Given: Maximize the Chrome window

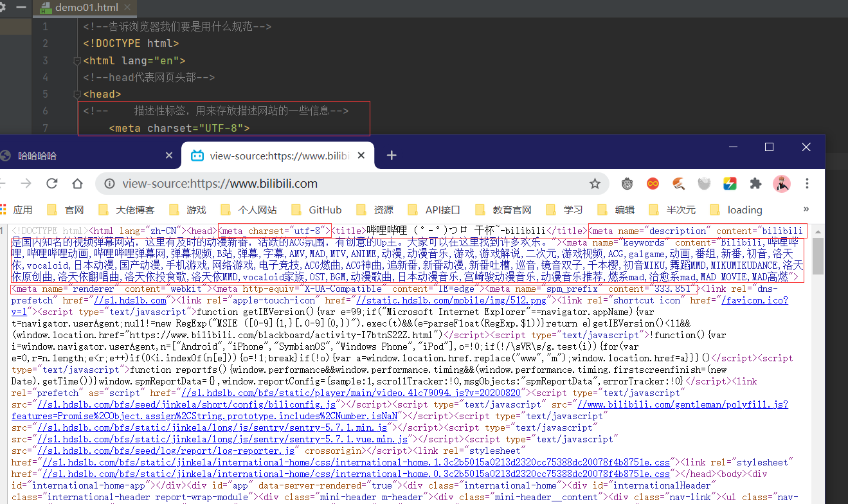Looking at the screenshot, I should click(769, 147).
